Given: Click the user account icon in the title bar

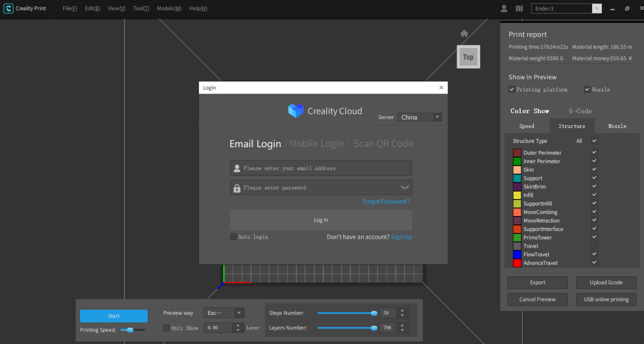Looking at the screenshot, I should (x=503, y=8).
